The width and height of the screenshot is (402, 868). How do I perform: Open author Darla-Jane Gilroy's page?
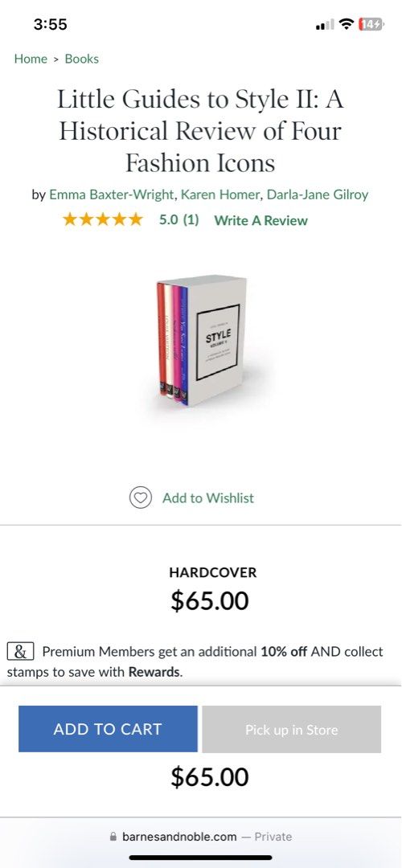(318, 194)
